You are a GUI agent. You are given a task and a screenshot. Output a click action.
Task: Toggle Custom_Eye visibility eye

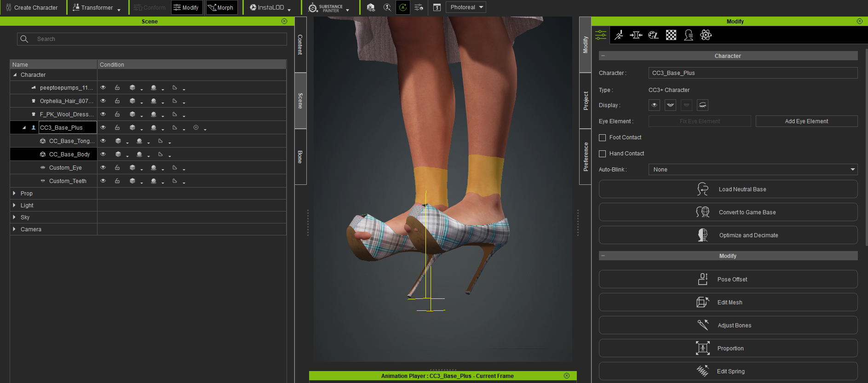[x=103, y=167]
